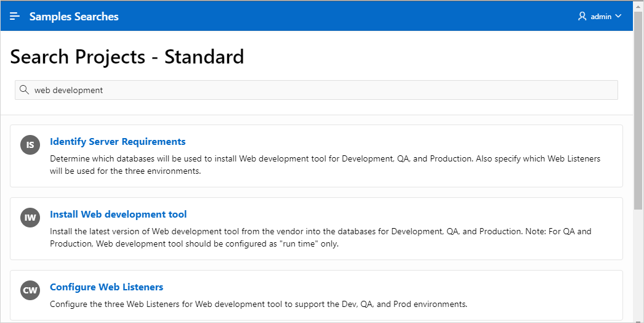Open the admin account menu

click(x=601, y=17)
